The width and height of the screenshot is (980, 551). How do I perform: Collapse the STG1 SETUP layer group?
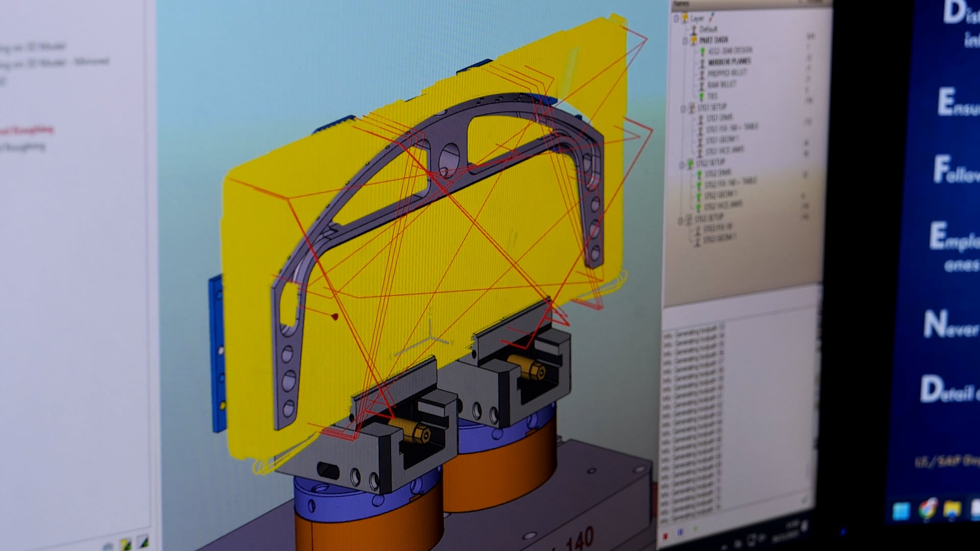683,109
